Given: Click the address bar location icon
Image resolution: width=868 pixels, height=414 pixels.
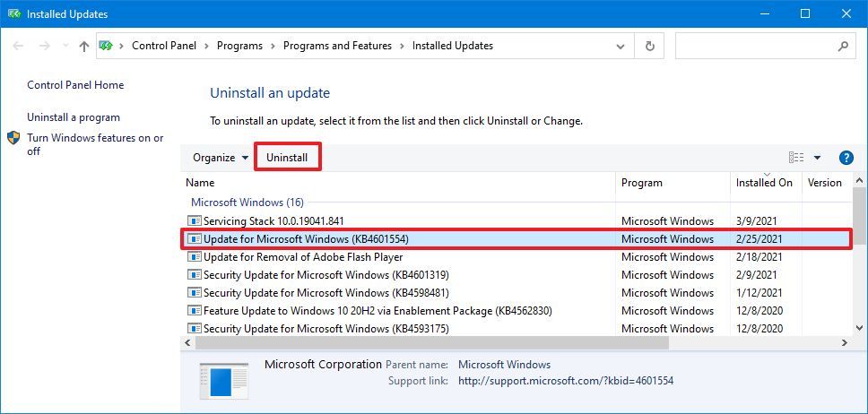Looking at the screenshot, I should (106, 46).
